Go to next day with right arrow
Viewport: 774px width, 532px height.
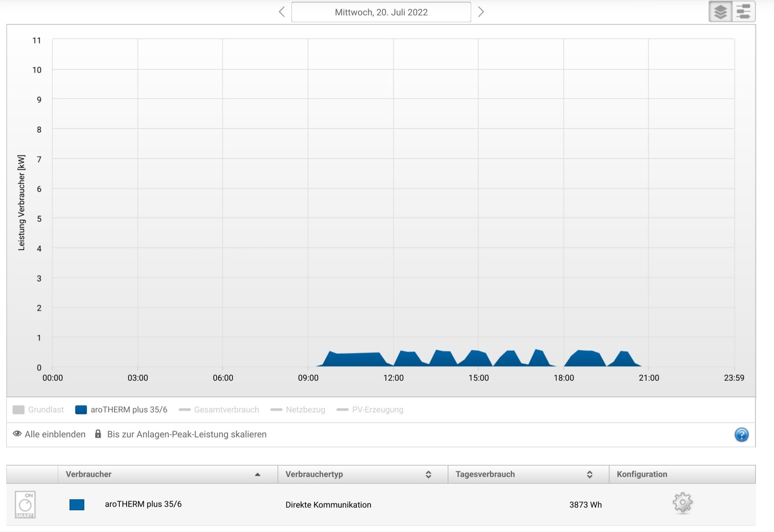click(481, 12)
